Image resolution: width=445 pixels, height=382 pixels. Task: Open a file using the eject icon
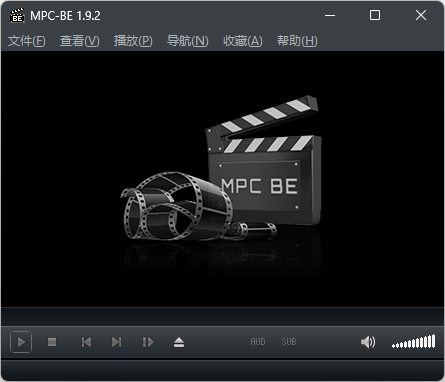coord(179,342)
